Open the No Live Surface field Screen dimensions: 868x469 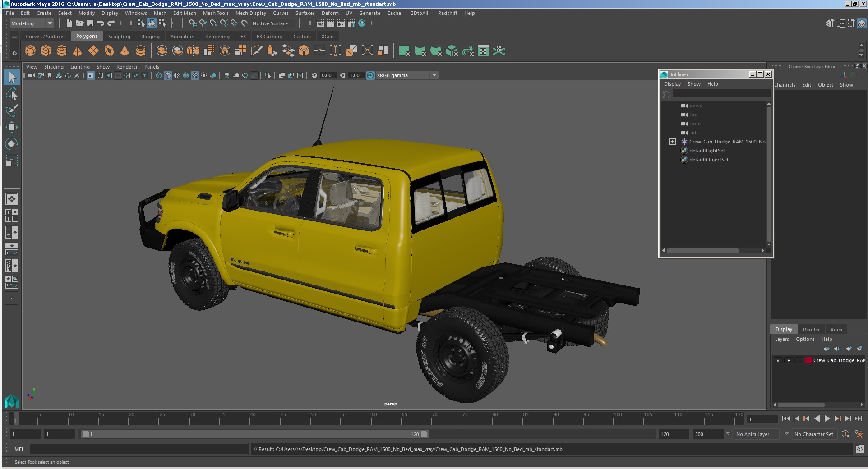273,23
